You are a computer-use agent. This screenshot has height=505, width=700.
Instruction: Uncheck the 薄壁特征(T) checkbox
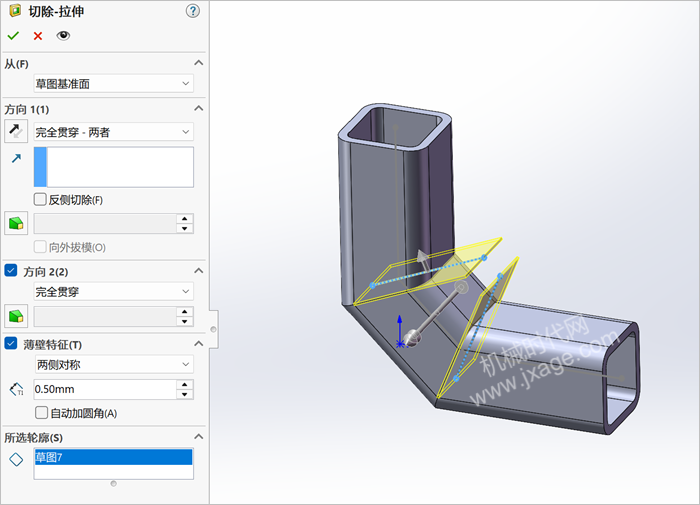pyautogui.click(x=11, y=343)
